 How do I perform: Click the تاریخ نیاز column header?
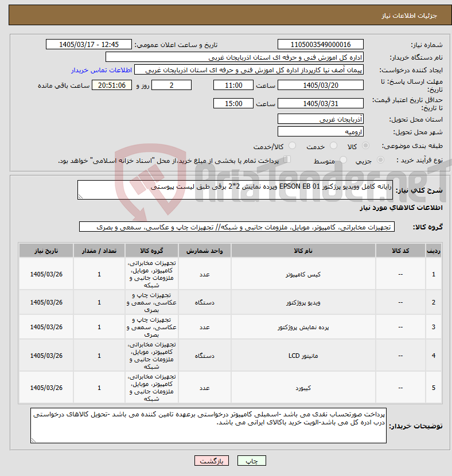pos(46,251)
